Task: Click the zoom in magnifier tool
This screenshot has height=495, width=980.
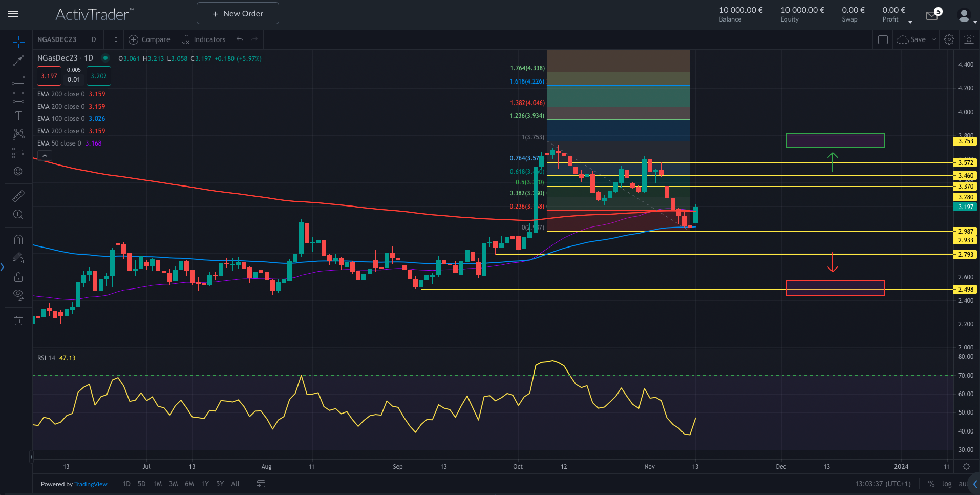Action: tap(18, 215)
